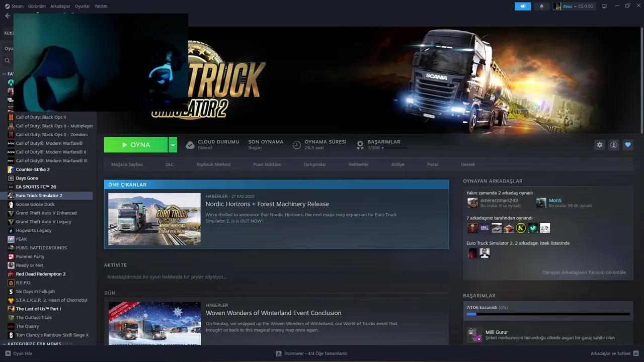The width and height of the screenshot is (644, 362).
Task: Collapse the KATEGORİZE EDİLMEMİŞ category
Action: click(5, 344)
